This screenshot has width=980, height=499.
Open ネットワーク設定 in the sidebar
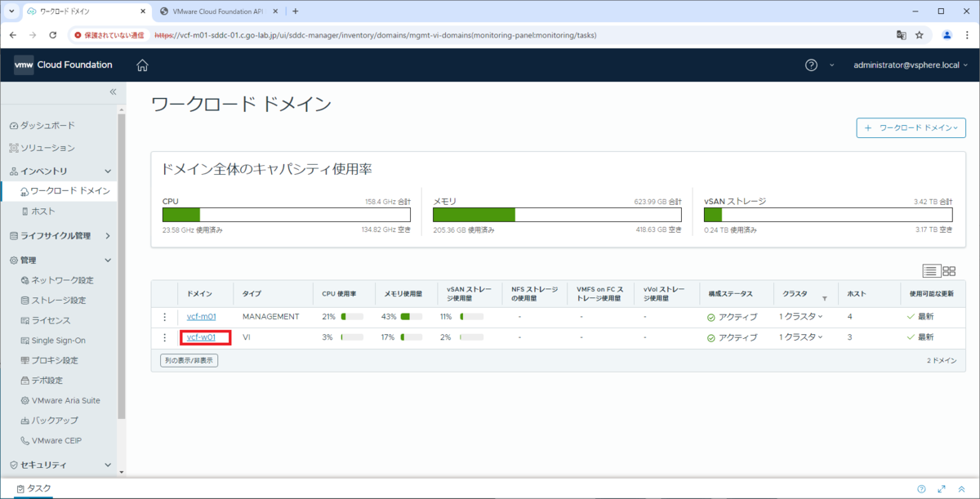tap(57, 280)
